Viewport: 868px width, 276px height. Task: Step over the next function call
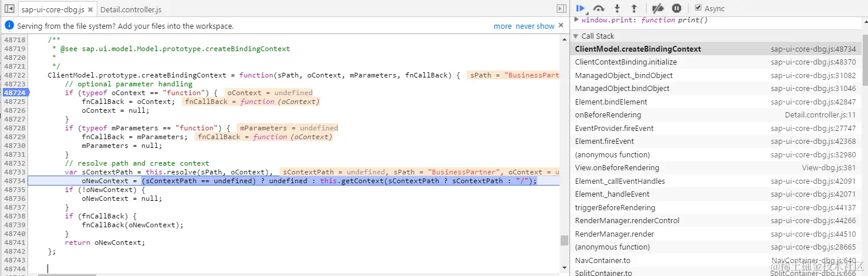point(599,8)
